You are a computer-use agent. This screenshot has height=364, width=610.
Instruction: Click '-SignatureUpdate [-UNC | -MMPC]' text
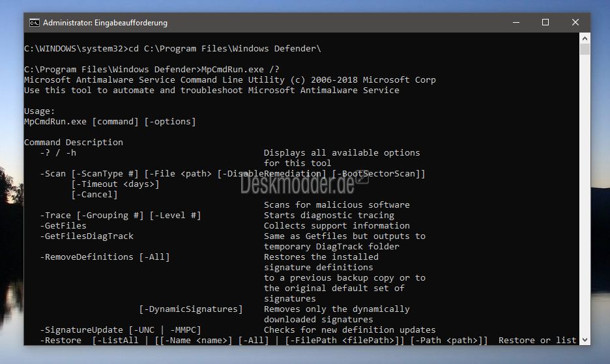point(121,329)
